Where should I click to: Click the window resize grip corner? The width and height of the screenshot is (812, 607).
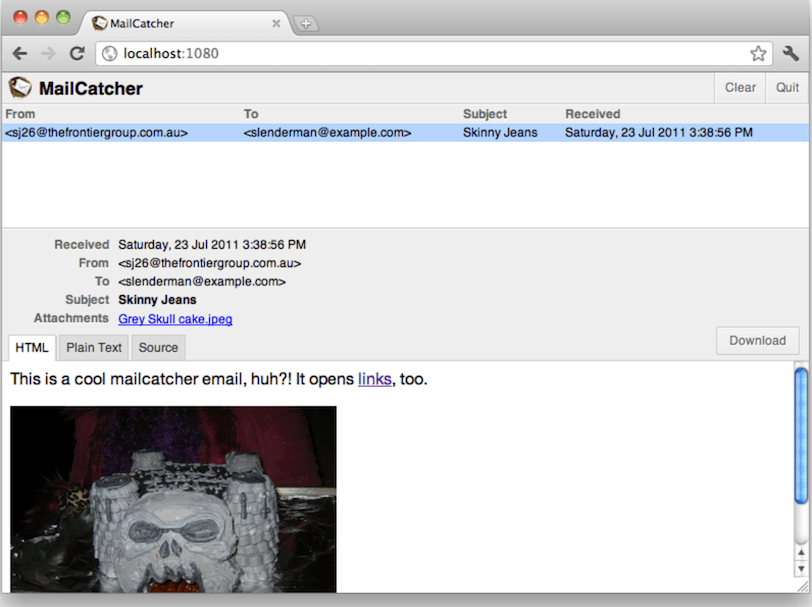[803, 586]
